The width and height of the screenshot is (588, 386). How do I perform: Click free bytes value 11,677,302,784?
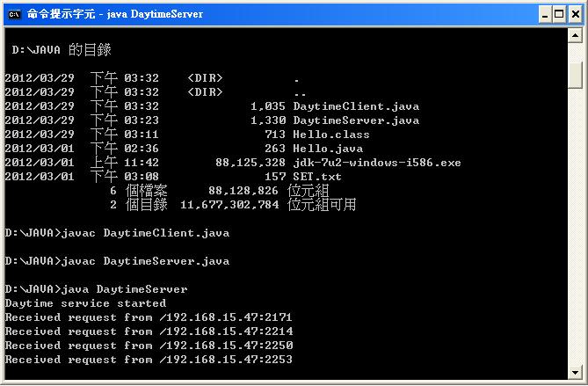pos(229,205)
